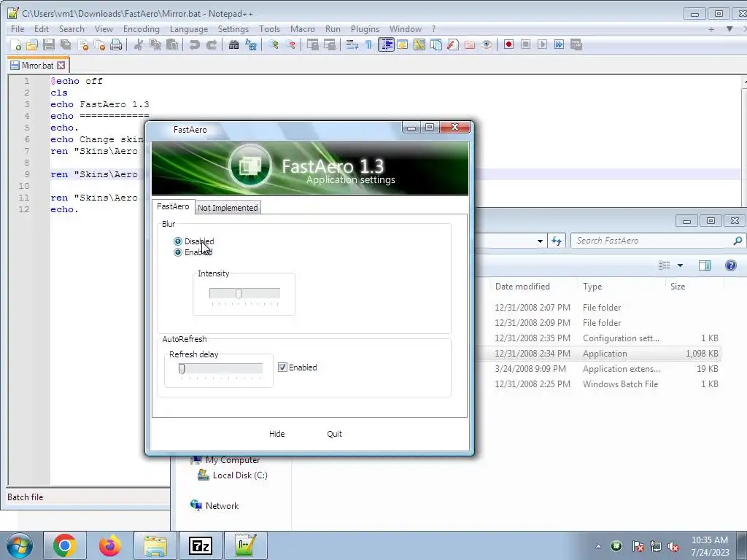
Task: Click the Windows Start button
Action: [20, 545]
